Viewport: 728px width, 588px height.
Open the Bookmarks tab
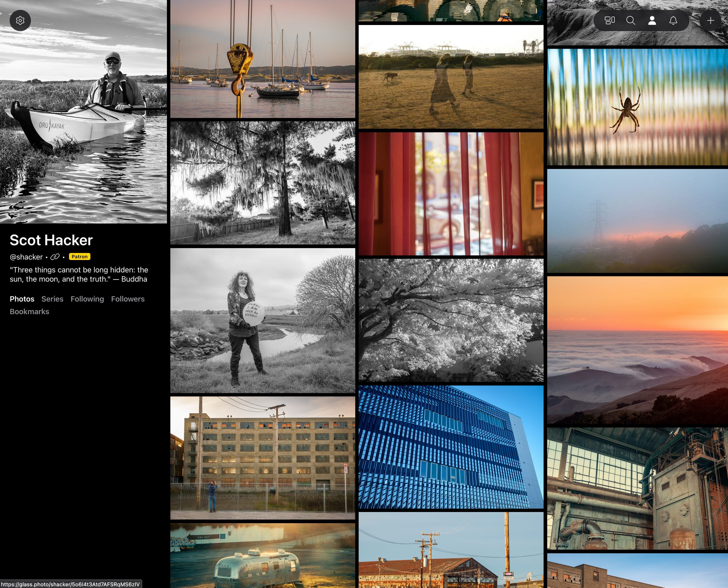point(29,312)
